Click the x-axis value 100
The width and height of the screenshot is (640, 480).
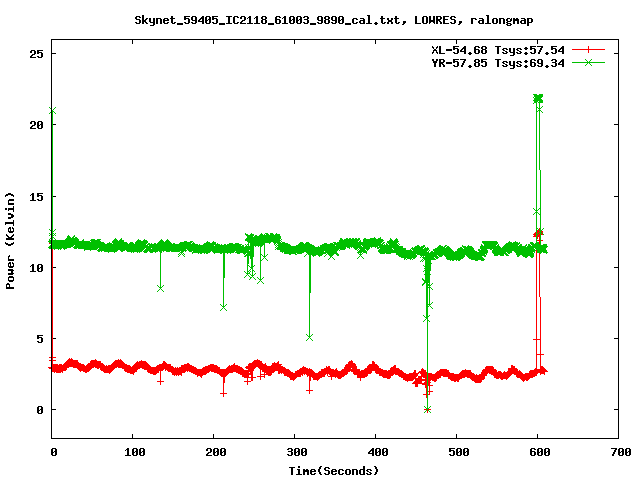[135, 452]
